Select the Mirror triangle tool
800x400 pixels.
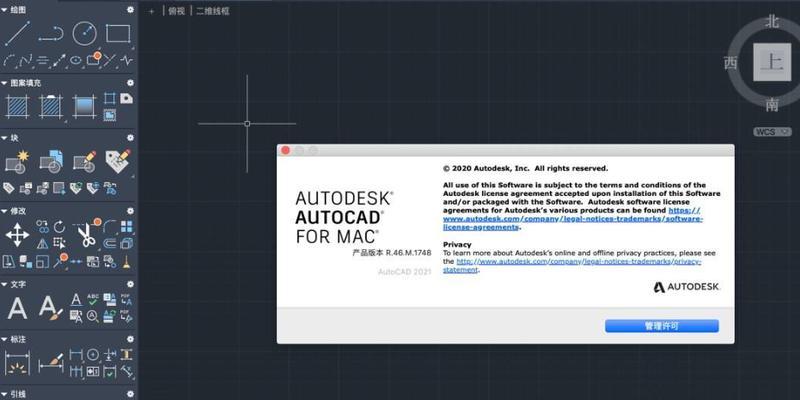click(x=43, y=243)
